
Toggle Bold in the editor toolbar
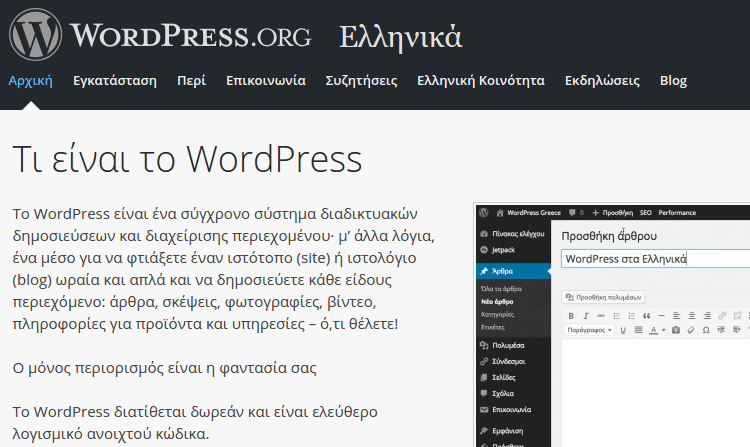pyautogui.click(x=571, y=316)
